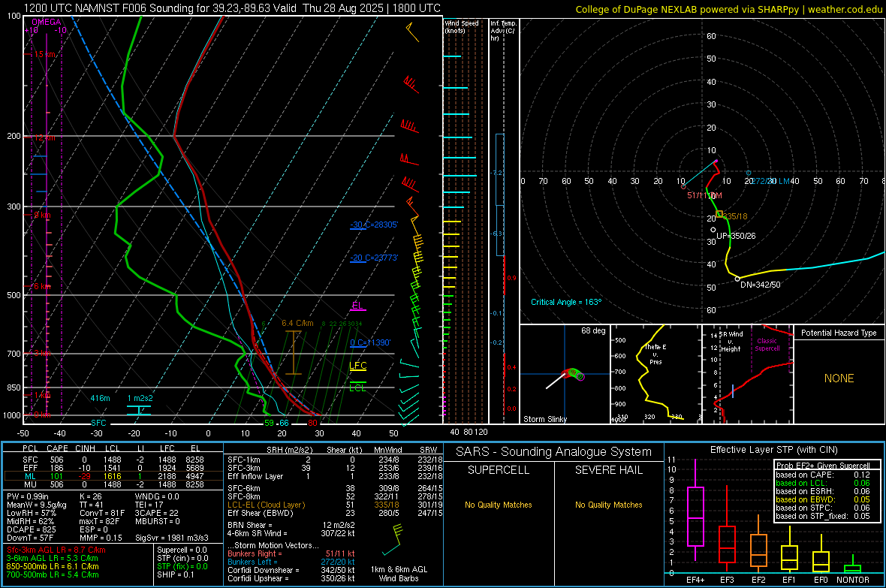Screen dimensions: 886x588
Task: Click the 'Potential Hazard Type' header
Action: coord(839,333)
